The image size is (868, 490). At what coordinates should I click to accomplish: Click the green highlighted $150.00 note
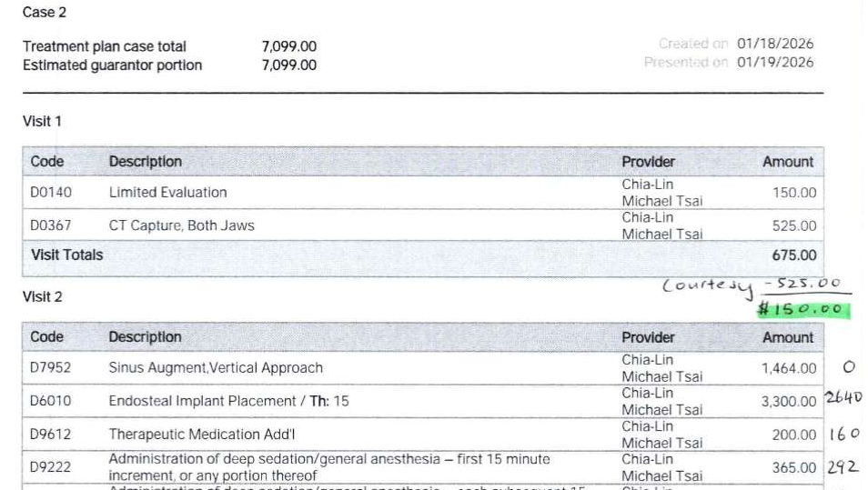pos(803,308)
